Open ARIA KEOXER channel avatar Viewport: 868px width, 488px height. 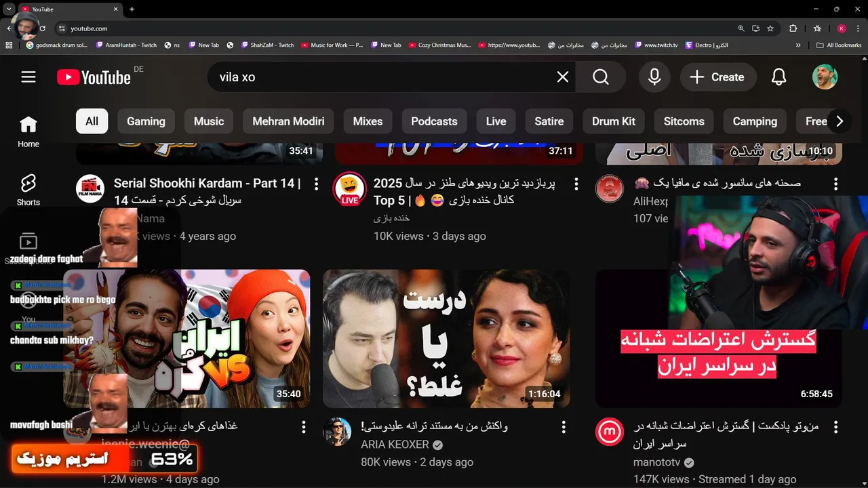coord(337,432)
